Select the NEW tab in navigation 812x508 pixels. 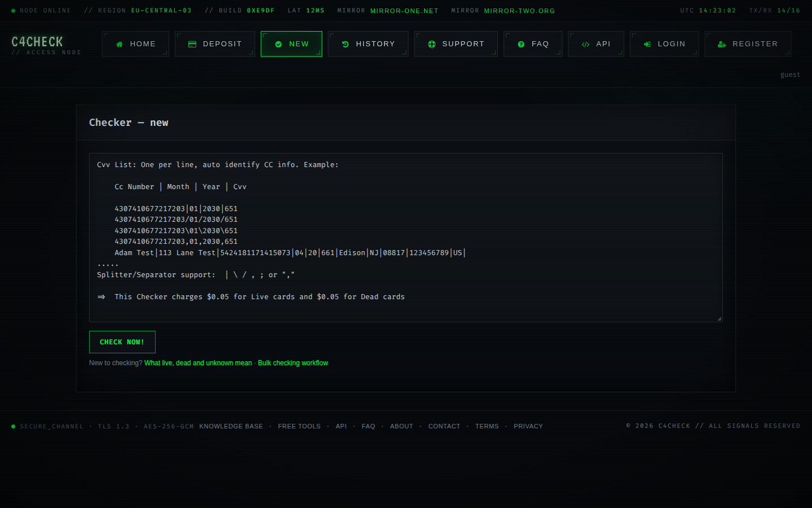click(292, 44)
